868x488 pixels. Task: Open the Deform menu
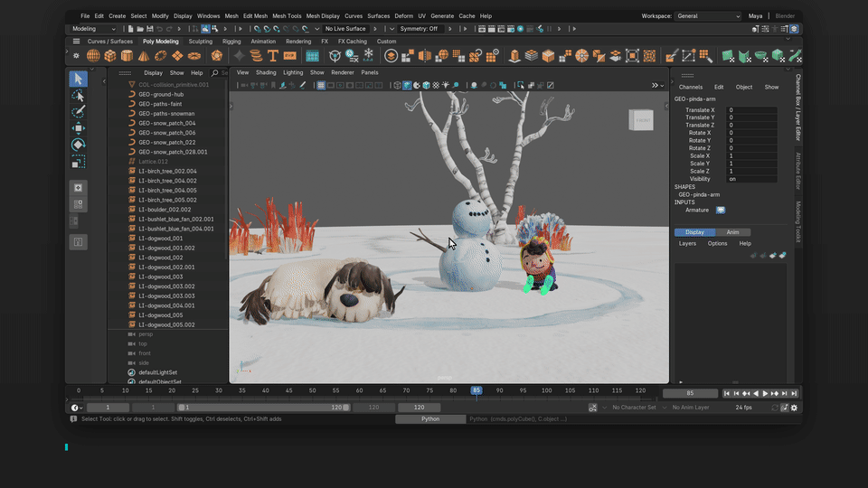403,16
